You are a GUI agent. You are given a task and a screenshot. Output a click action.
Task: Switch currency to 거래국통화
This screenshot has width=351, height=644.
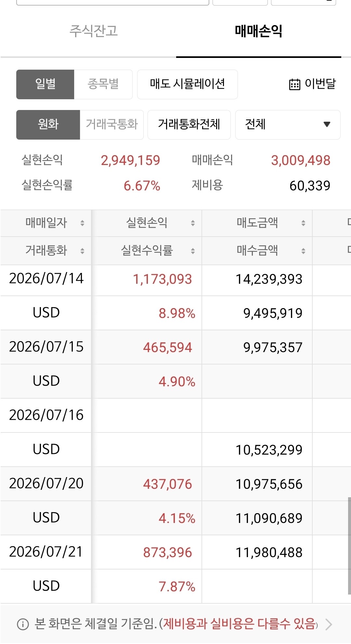111,125
